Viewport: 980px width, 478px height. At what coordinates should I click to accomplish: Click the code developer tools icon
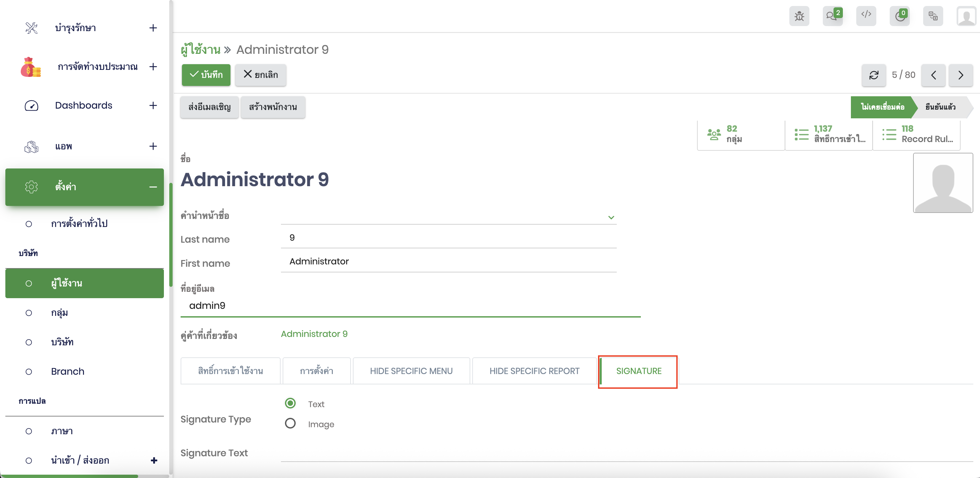(x=866, y=15)
